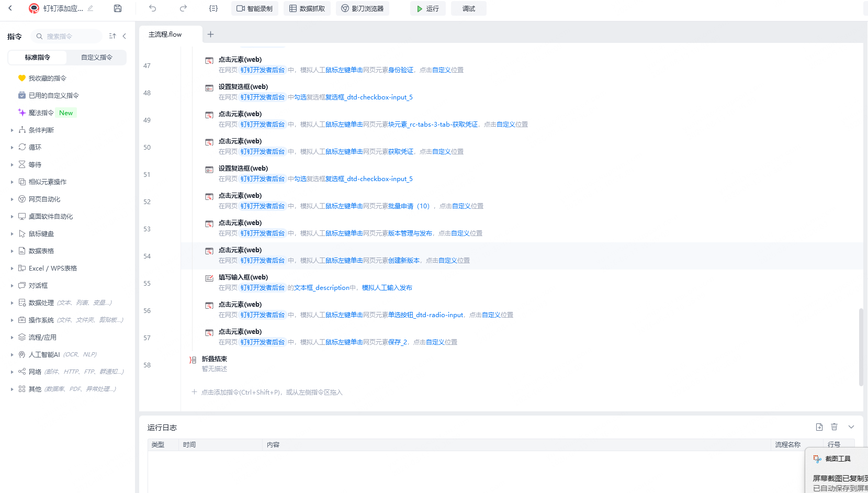The height and width of the screenshot is (493, 868).
Task: Click the 折叠结束 fold icon on line 58
Action: click(x=193, y=360)
